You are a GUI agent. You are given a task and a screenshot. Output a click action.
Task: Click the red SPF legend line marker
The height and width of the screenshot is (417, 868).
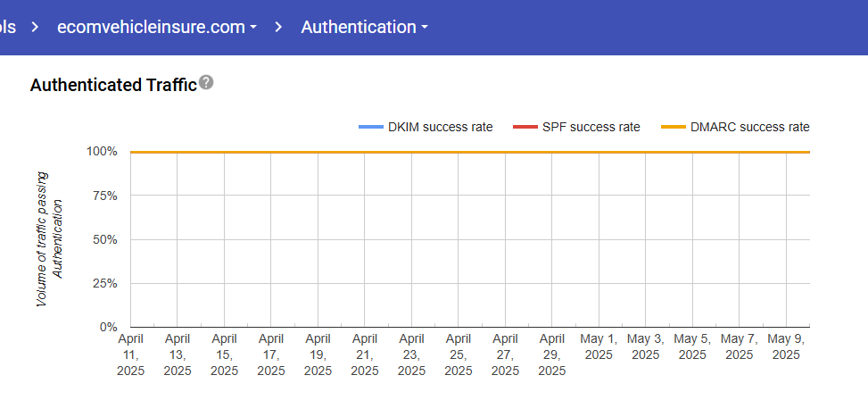pos(525,128)
